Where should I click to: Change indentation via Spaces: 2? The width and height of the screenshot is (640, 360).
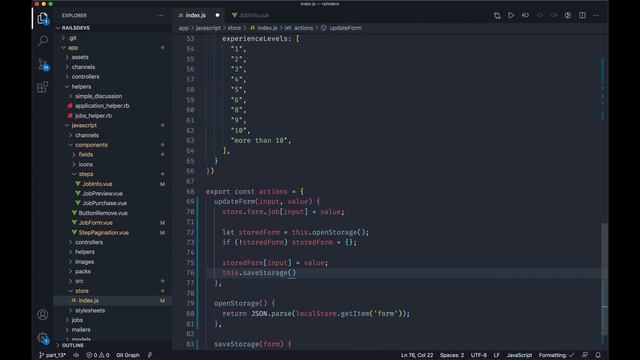click(452, 355)
